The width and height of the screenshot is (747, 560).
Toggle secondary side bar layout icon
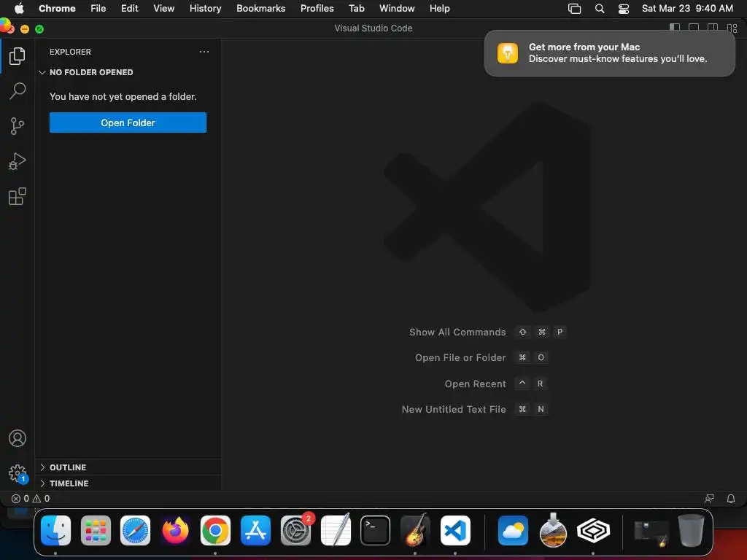click(x=713, y=28)
